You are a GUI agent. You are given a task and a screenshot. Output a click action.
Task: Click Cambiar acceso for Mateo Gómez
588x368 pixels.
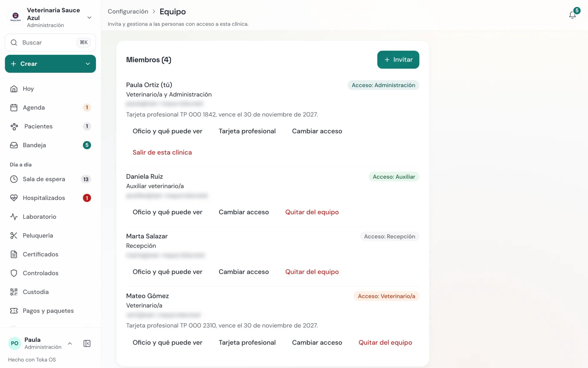(x=317, y=342)
